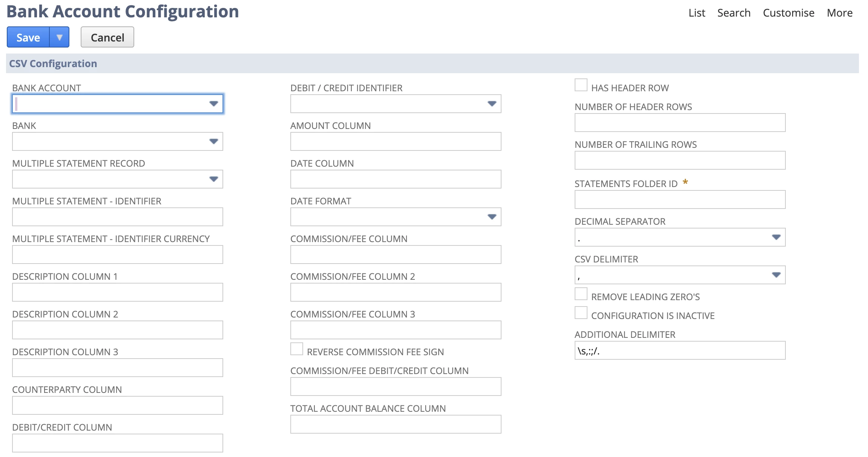Save the bank account configuration
Viewport: 868px width, 457px height.
(28, 37)
